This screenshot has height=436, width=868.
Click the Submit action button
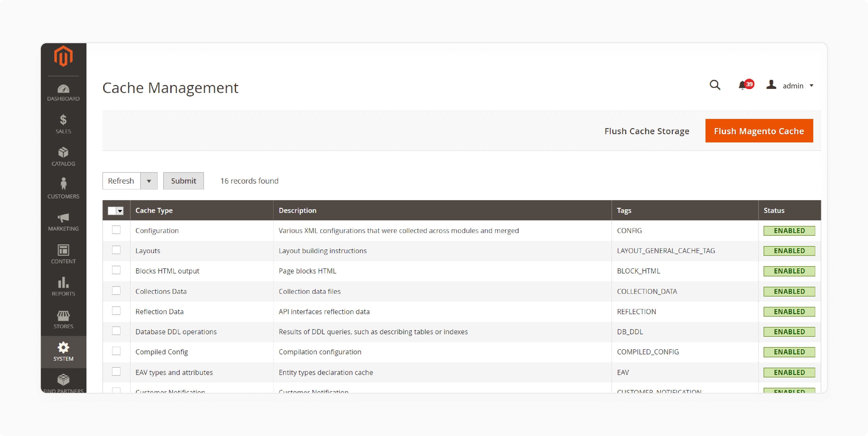(183, 181)
